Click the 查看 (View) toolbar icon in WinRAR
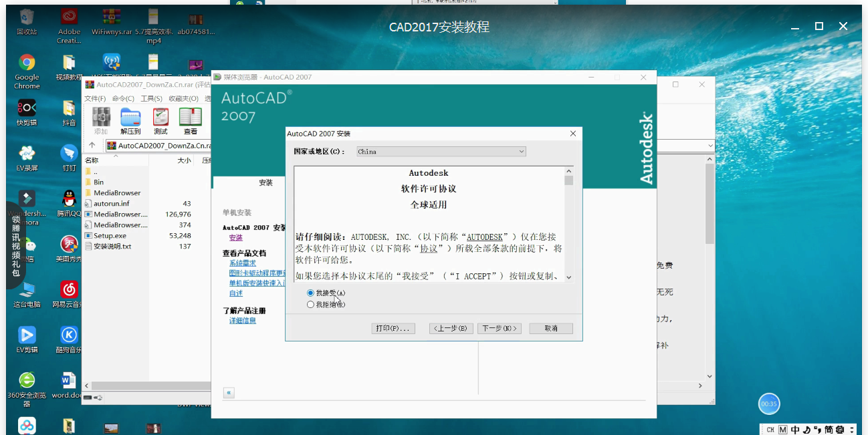Image resolution: width=868 pixels, height=435 pixels. pos(189,120)
